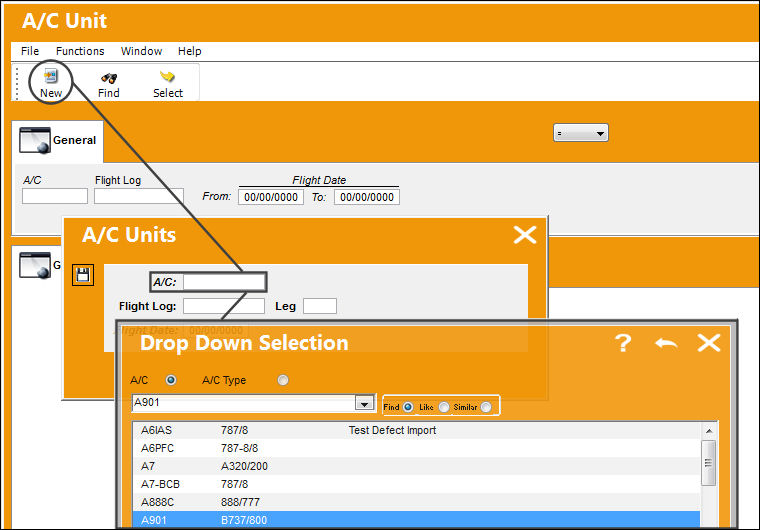The width and height of the screenshot is (760, 530).
Task: Click the Select arrow icon
Action: (167, 76)
